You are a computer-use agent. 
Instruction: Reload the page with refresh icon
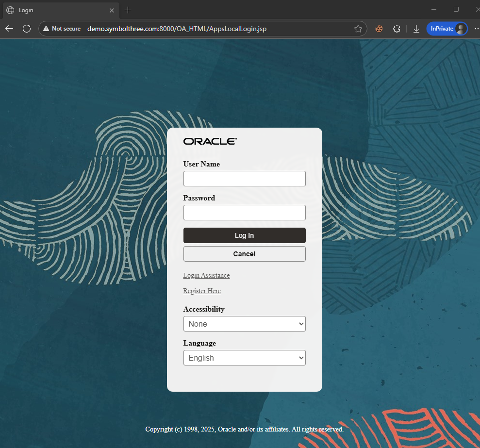click(27, 29)
